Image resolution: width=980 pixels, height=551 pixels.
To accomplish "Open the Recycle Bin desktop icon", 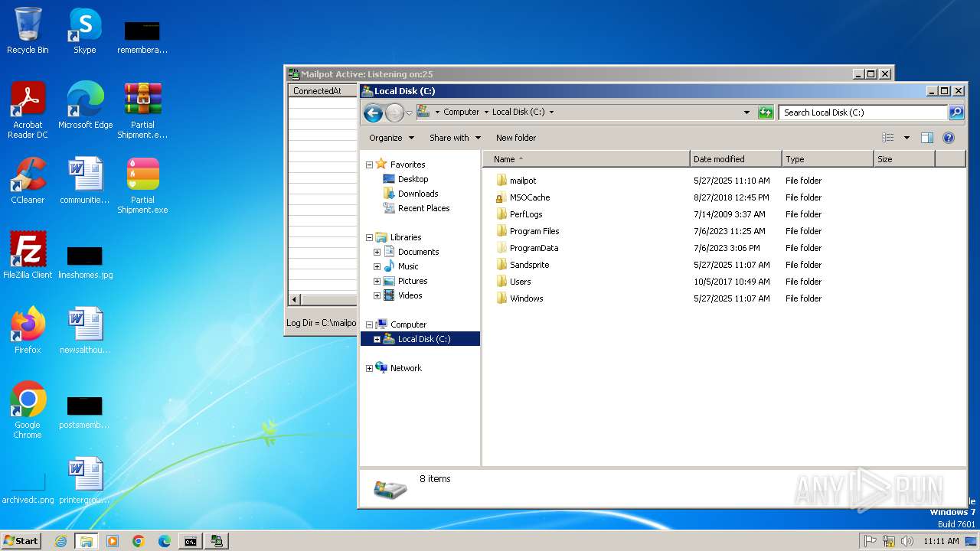I will (28, 31).
